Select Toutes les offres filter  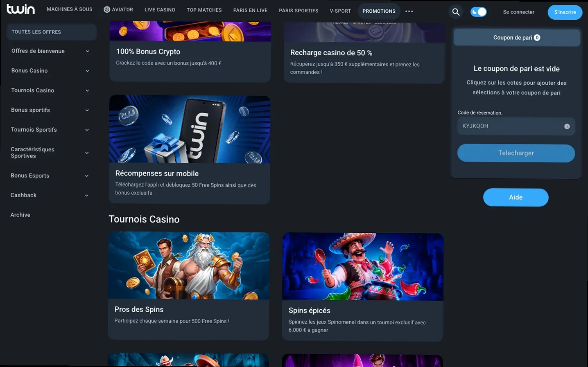(52, 32)
